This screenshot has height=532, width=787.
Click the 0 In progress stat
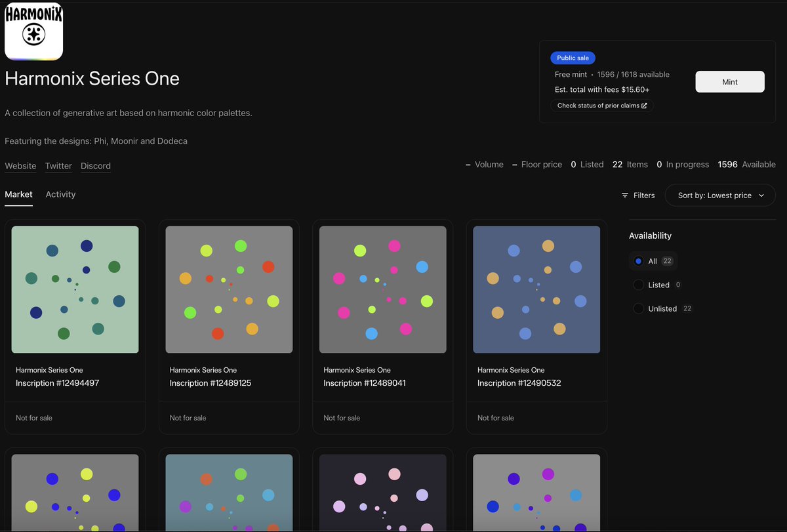coord(683,165)
